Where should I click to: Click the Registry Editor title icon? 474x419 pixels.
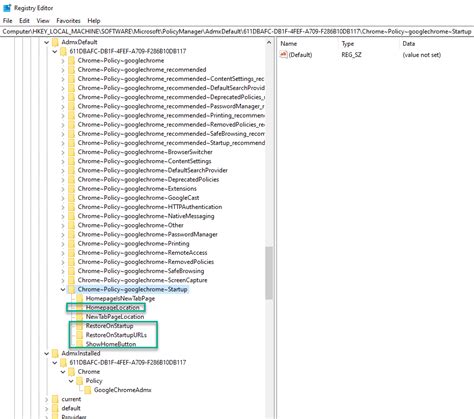tap(7, 8)
